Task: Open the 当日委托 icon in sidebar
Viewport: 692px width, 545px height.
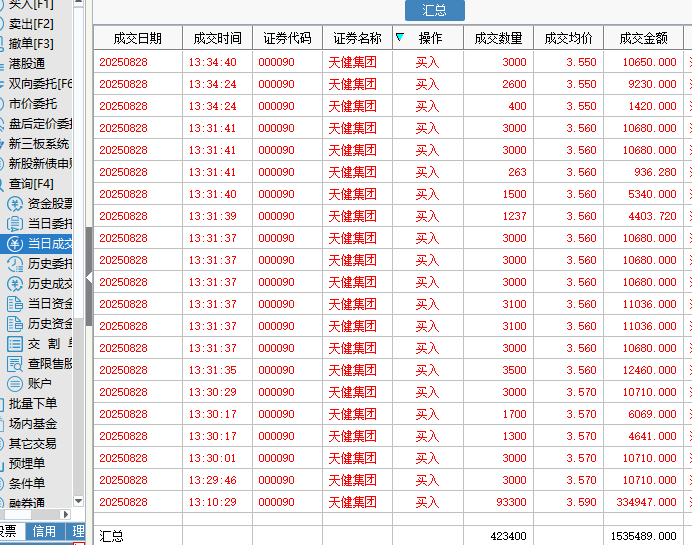Action: coord(15,224)
